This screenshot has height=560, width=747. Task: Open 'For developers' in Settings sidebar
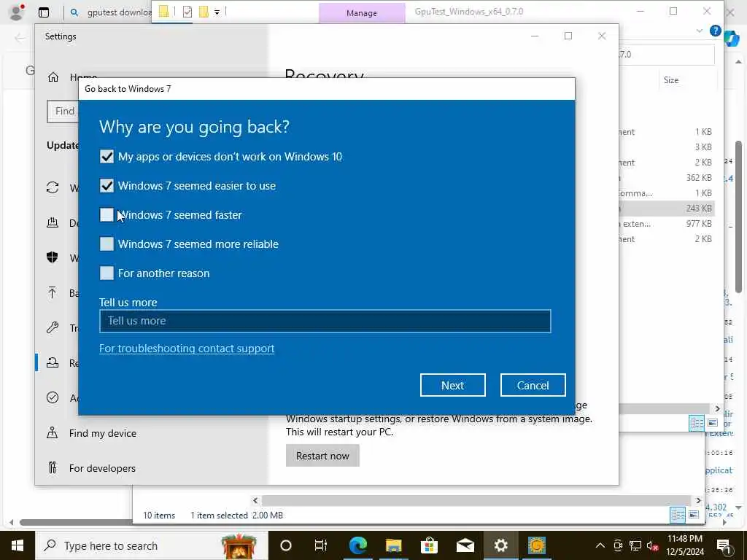pos(102,468)
